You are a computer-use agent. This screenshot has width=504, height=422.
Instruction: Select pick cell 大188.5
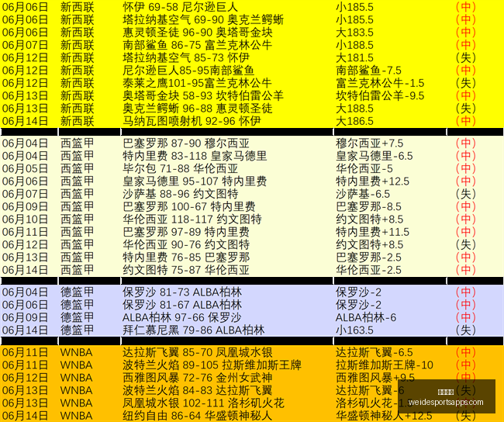[x=354, y=109]
